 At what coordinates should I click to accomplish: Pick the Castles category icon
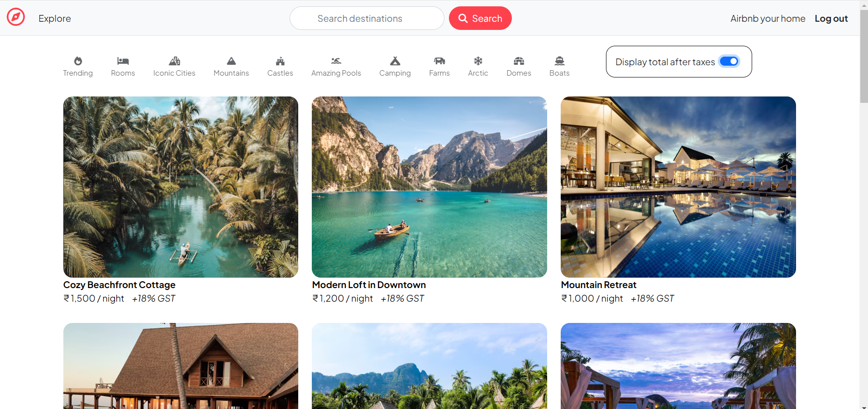click(280, 61)
